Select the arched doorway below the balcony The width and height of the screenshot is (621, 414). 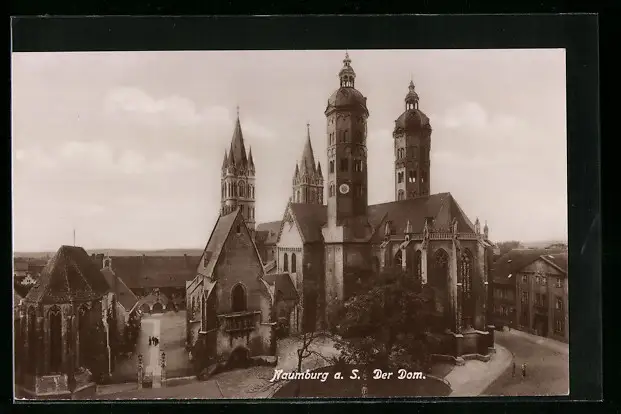point(239,356)
